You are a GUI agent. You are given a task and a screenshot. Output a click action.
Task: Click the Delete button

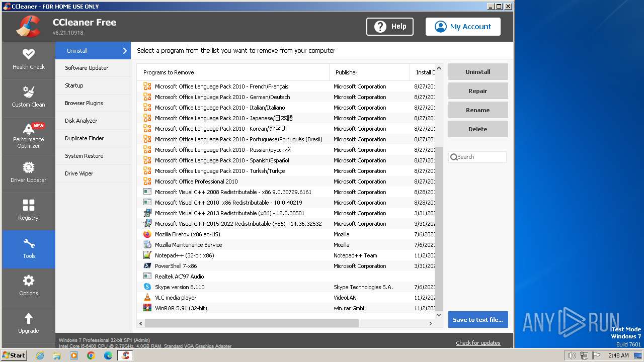(x=478, y=129)
